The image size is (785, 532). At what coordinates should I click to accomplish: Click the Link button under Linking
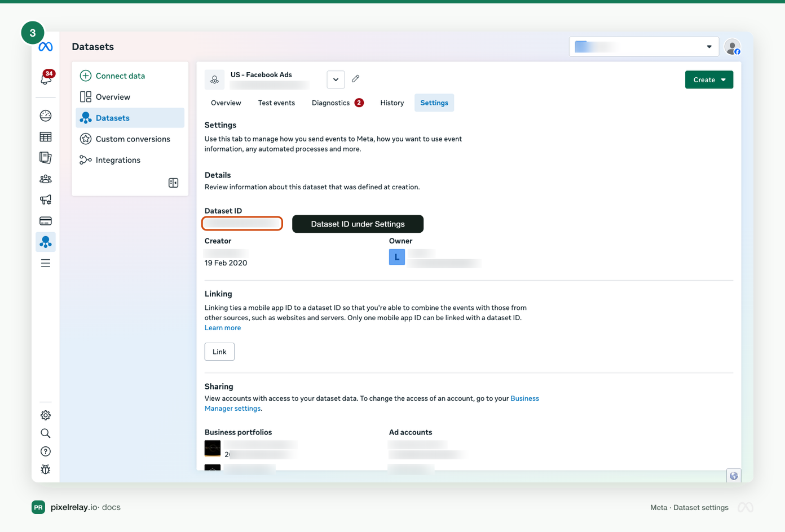(x=219, y=352)
